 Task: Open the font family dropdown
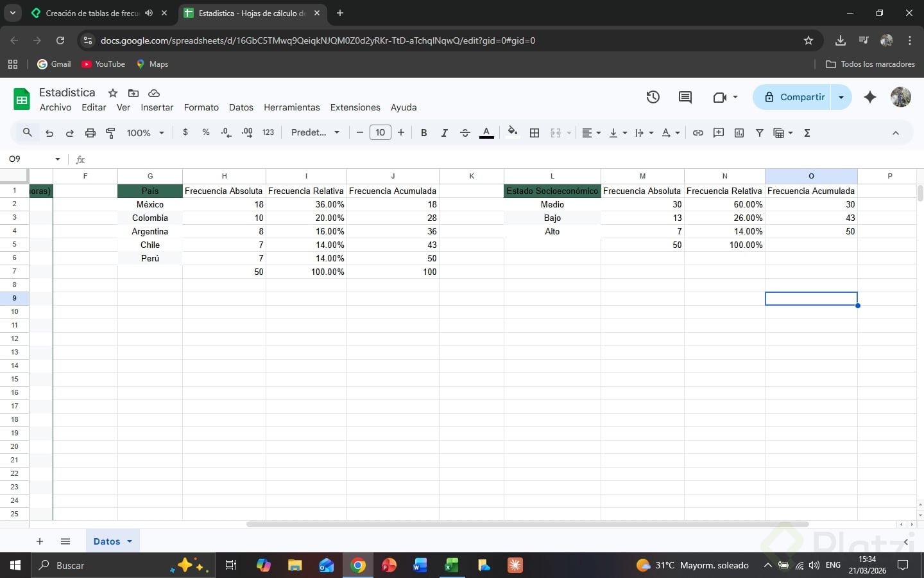tap(315, 133)
